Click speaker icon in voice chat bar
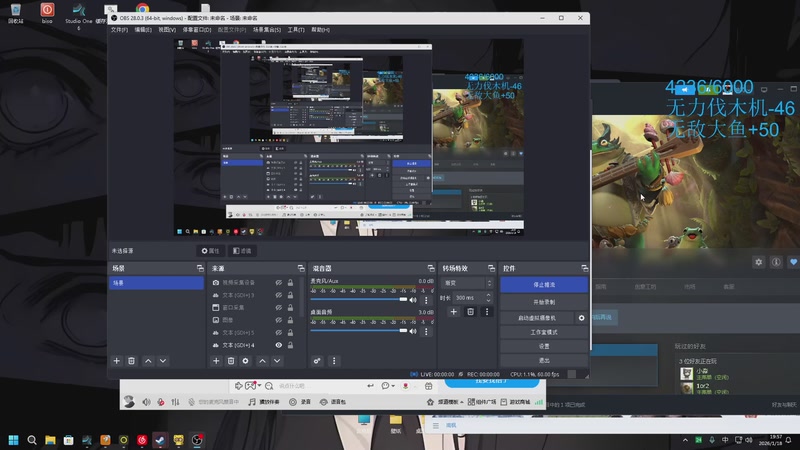This screenshot has width=800, height=450. coord(146,402)
